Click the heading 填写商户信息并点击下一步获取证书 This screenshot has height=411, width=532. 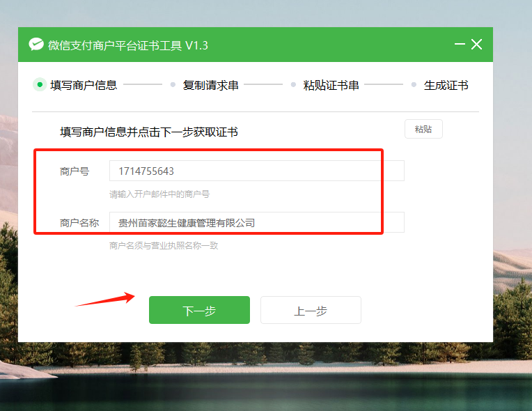149,132
